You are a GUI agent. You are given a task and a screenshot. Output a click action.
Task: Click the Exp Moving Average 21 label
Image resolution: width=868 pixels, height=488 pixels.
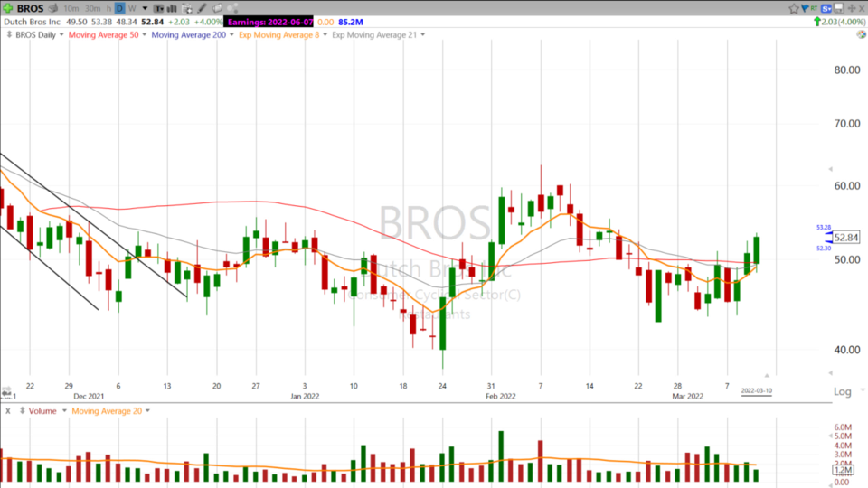pos(374,35)
